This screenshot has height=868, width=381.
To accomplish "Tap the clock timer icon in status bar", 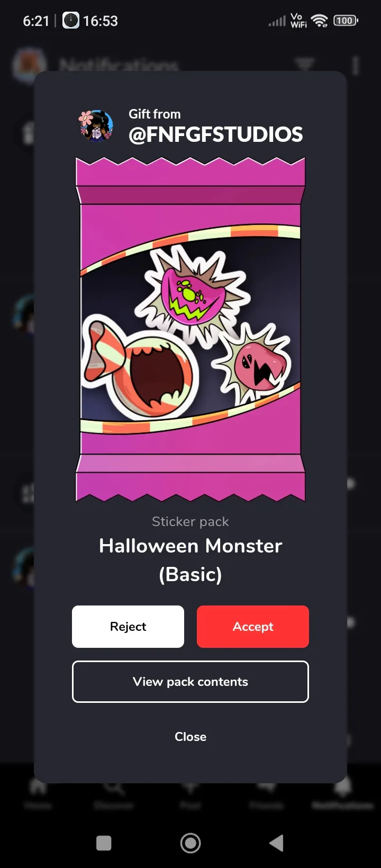I will [71, 21].
